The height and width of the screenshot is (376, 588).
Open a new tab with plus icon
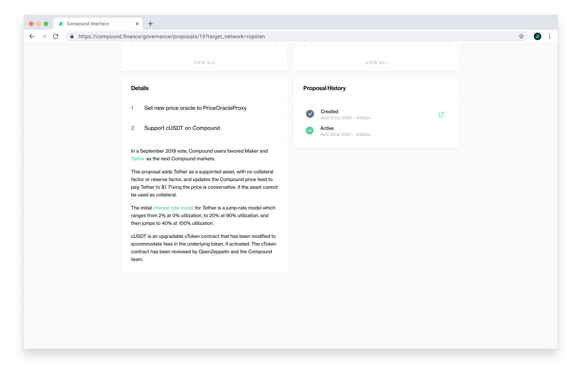click(150, 24)
